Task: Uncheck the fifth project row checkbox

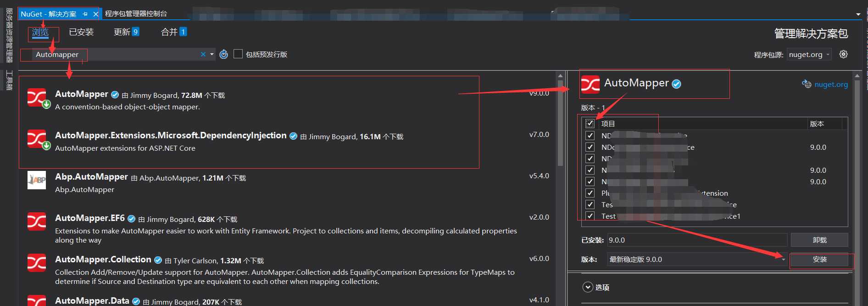Action: (590, 181)
